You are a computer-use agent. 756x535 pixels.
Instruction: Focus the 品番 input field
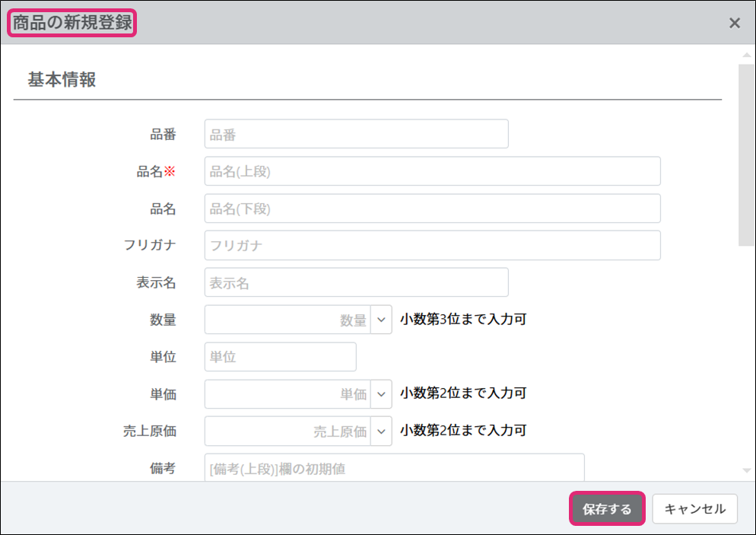[356, 134]
